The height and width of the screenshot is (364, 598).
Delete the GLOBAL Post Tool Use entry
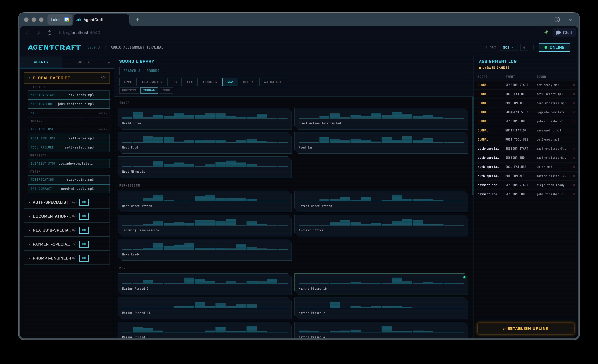(x=574, y=140)
